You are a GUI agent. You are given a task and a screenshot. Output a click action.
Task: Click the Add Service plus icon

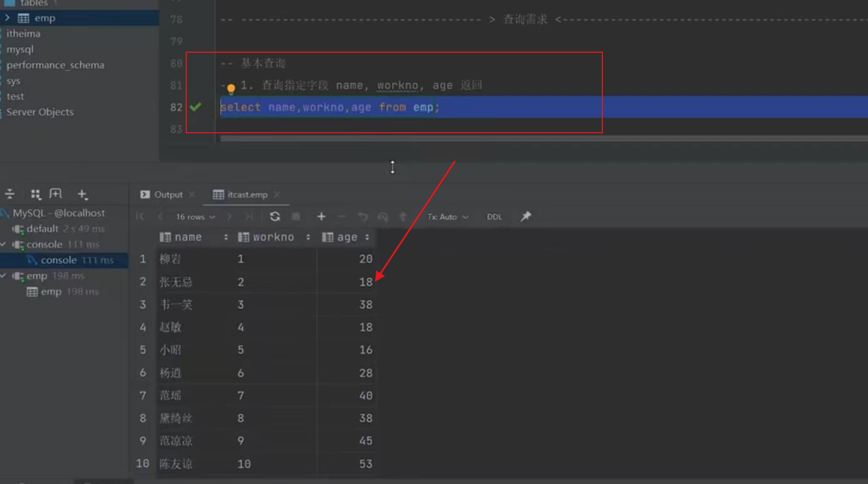pyautogui.click(x=82, y=195)
